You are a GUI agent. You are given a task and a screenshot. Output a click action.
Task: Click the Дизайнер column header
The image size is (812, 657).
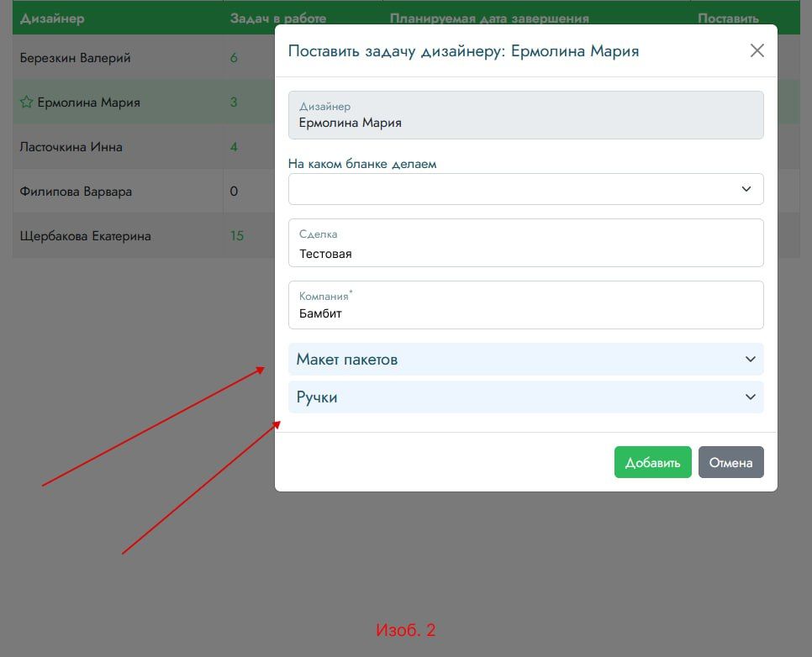52,18
